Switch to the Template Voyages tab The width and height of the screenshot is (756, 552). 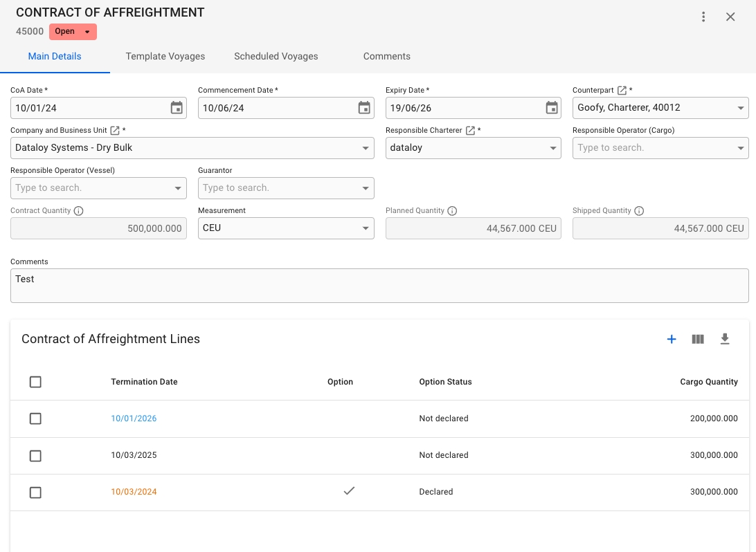165,57
